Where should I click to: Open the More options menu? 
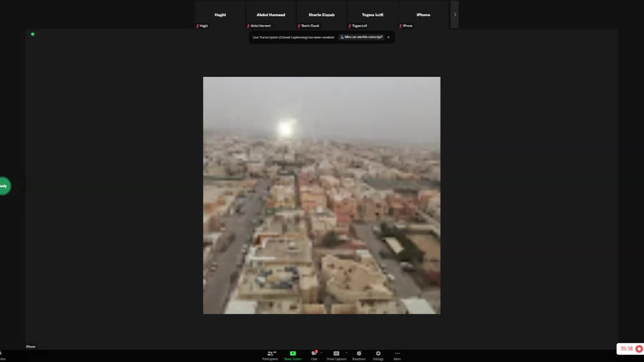coord(397,355)
